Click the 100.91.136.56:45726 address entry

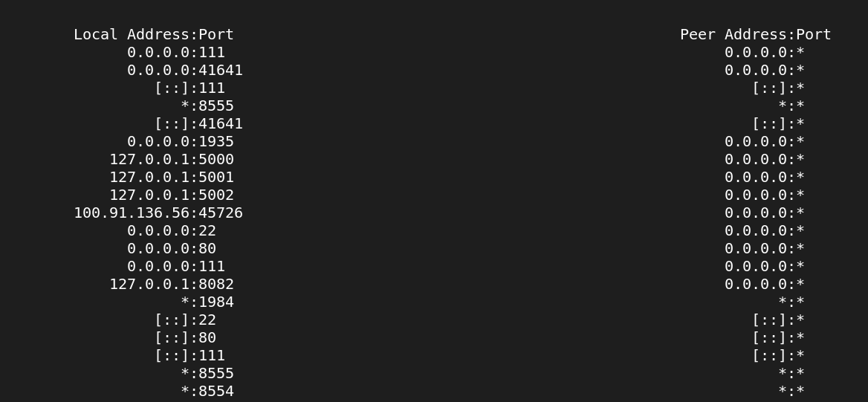click(x=158, y=213)
